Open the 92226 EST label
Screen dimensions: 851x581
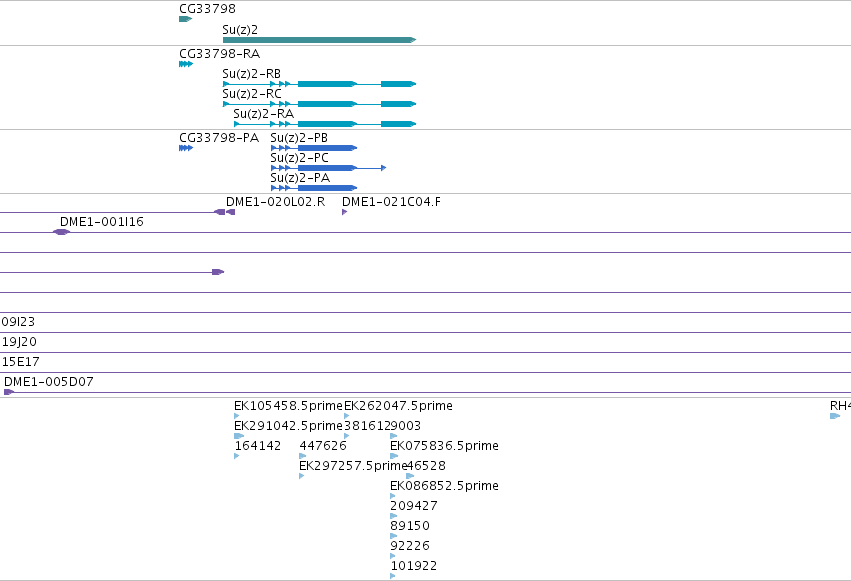[x=410, y=546]
